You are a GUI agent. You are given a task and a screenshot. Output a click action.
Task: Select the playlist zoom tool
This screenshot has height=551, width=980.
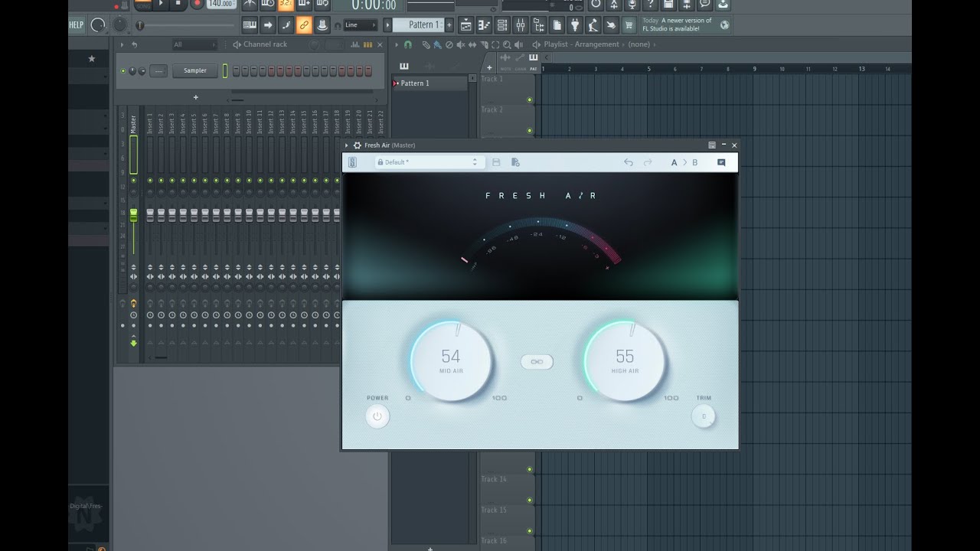tap(507, 44)
